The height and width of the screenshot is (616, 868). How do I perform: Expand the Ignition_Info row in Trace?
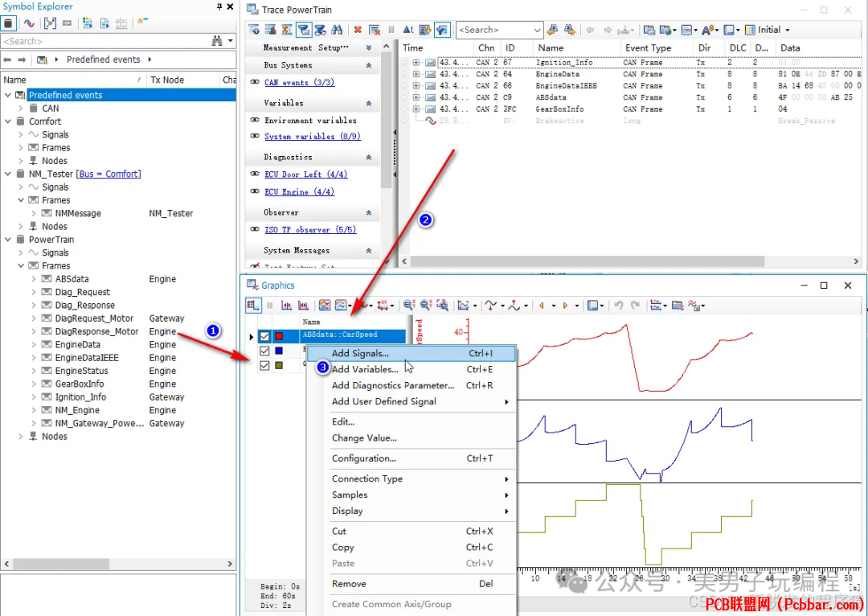point(416,63)
